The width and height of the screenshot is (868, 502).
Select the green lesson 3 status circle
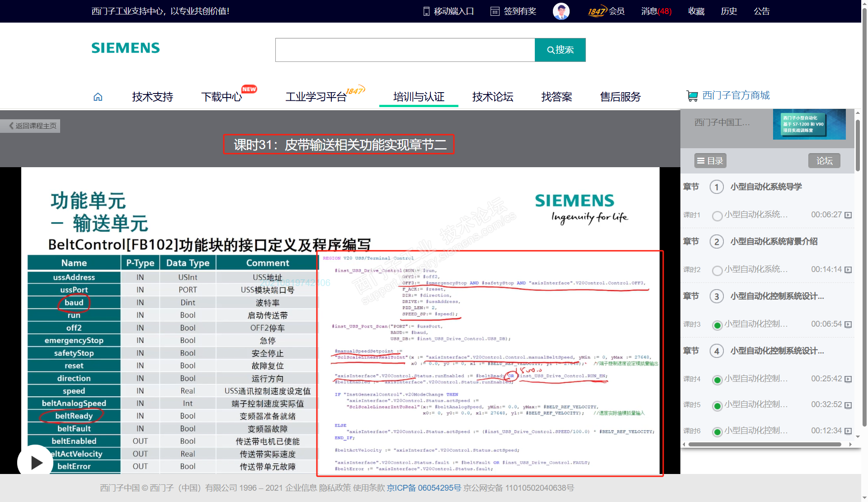click(x=717, y=325)
